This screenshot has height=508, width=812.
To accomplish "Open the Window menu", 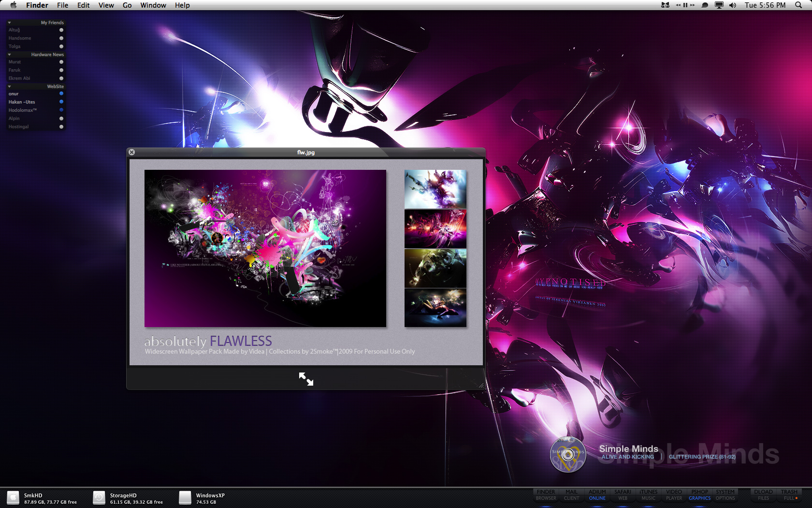I will click(x=153, y=5).
